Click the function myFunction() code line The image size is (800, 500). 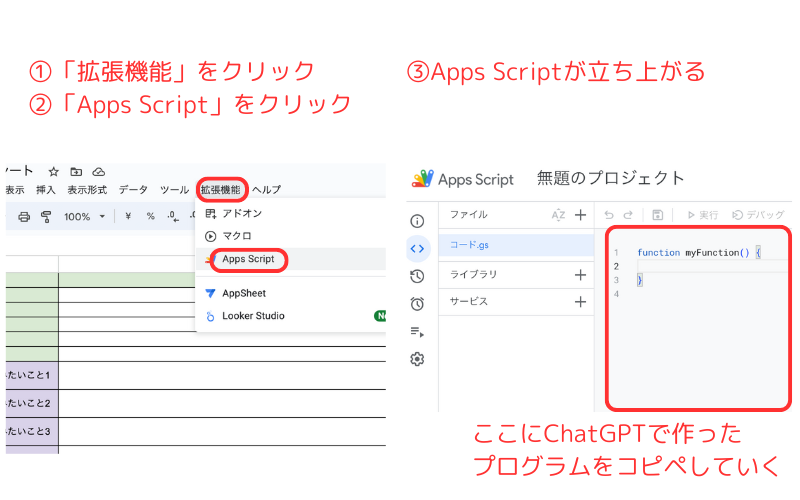pyautogui.click(x=699, y=253)
